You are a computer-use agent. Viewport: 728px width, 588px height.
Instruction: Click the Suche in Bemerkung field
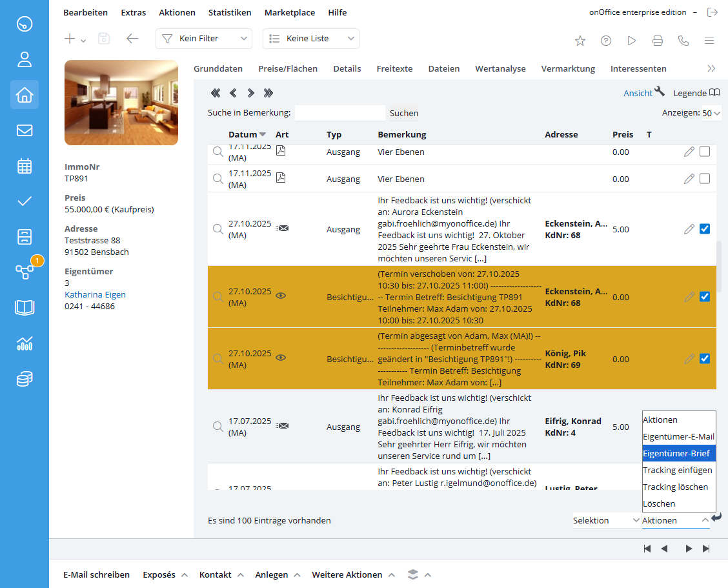coord(340,113)
